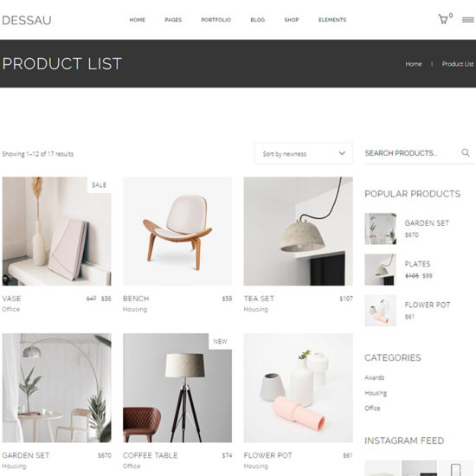This screenshot has width=476, height=476.
Task: Open the hamburger side menu icon
Action: (468, 20)
